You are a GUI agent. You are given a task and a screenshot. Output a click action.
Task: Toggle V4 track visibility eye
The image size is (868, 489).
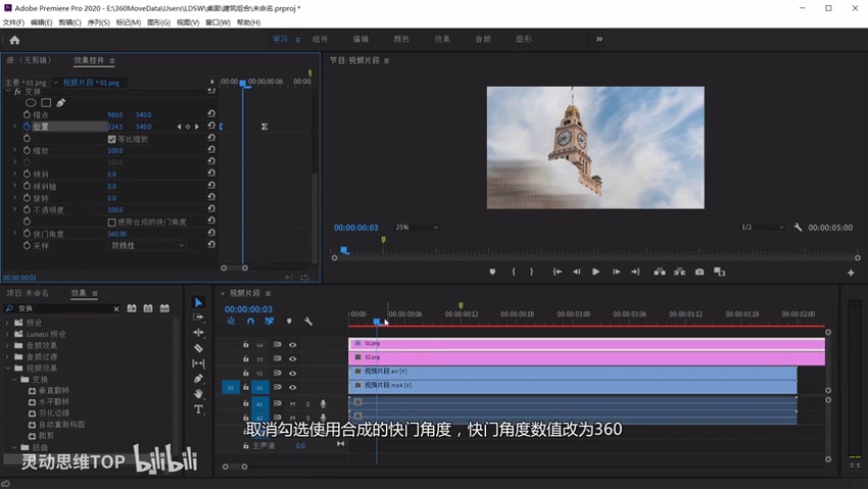292,344
